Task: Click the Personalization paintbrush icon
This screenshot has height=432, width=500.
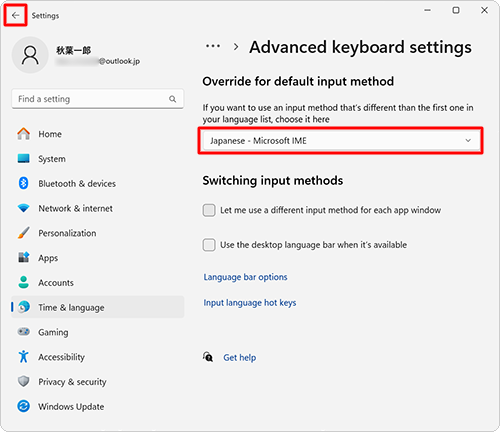Action: coord(23,233)
